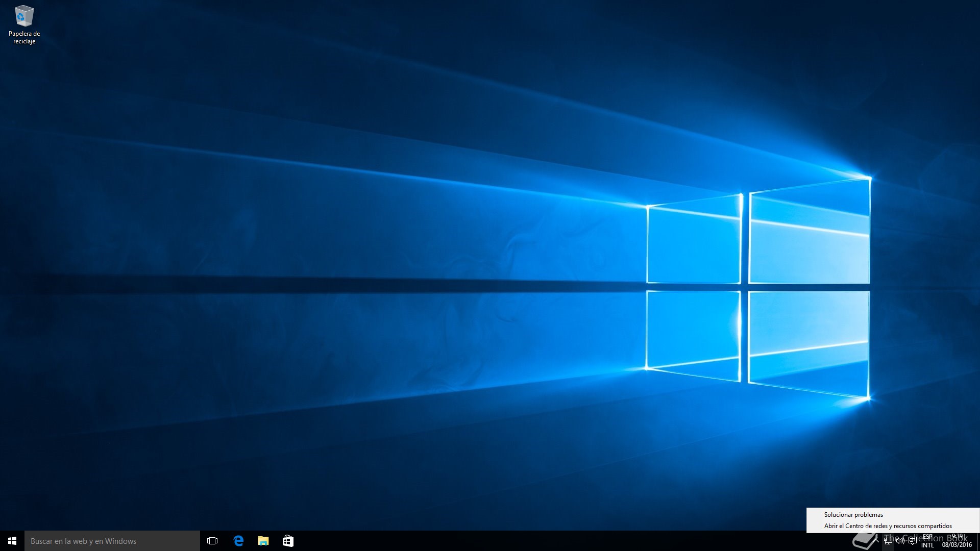
Task: Open the volume speaker tray icon
Action: click(x=900, y=541)
